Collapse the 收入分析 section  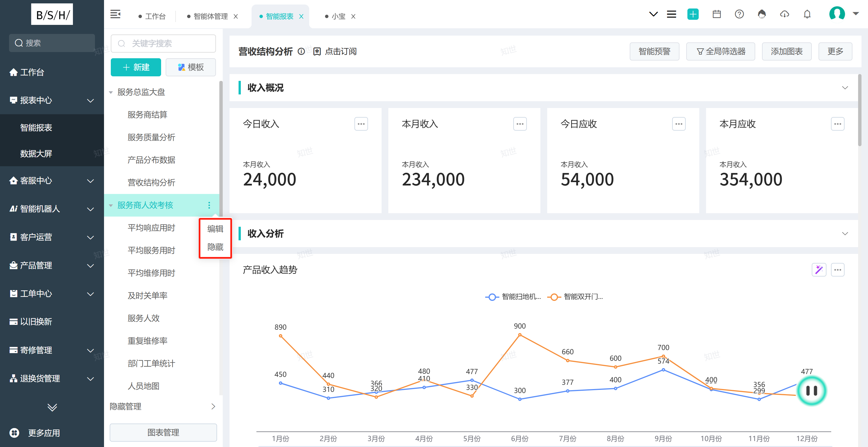coord(845,234)
